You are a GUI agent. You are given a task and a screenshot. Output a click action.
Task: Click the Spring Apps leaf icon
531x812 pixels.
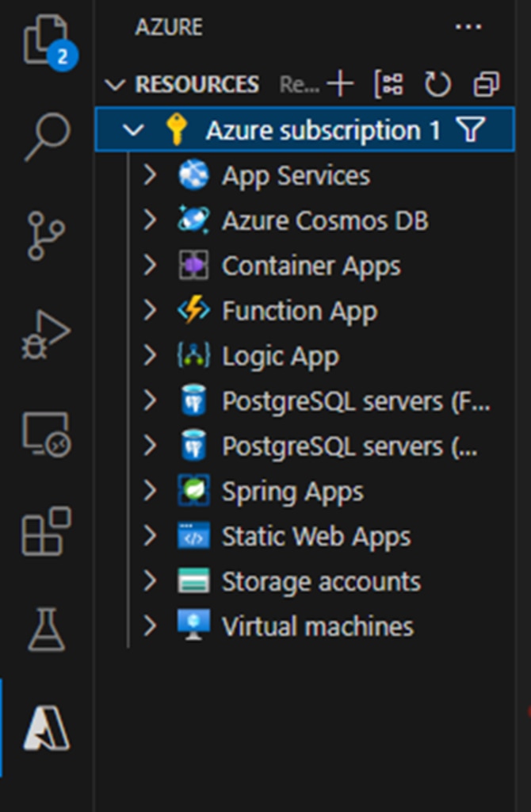(x=193, y=490)
